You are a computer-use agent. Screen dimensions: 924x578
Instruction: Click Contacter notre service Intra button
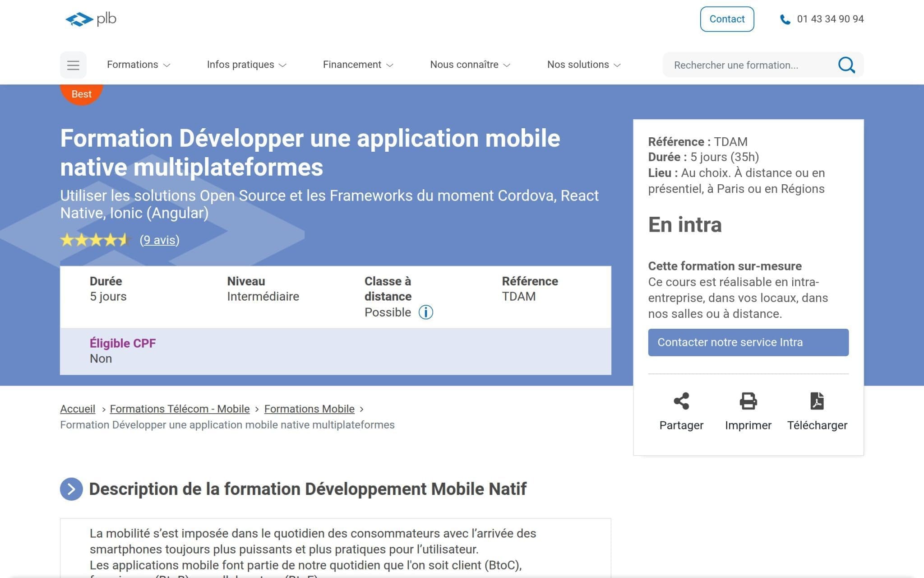pyautogui.click(x=748, y=342)
